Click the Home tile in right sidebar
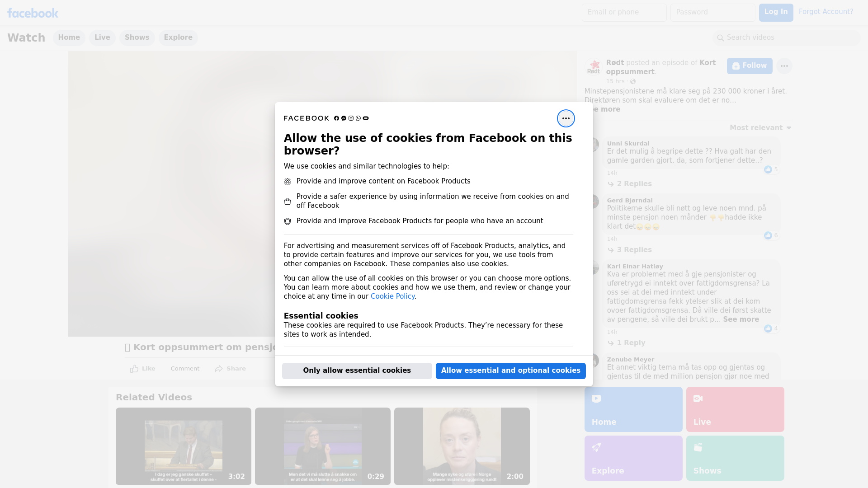 (x=633, y=409)
